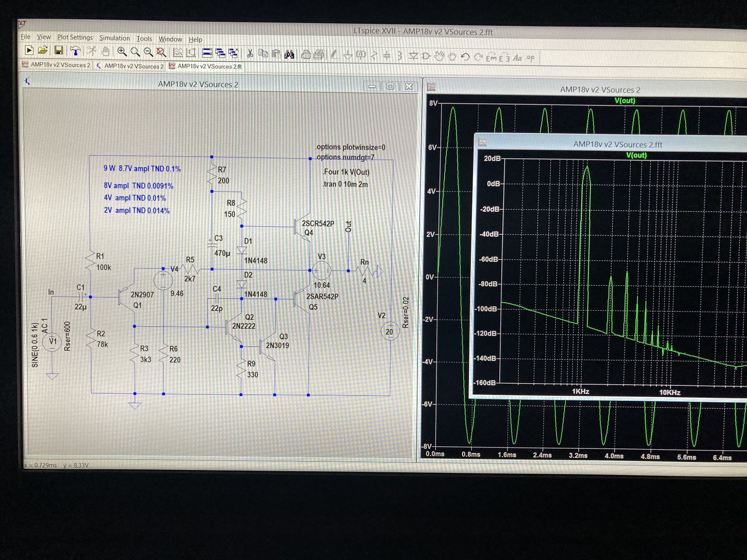The height and width of the screenshot is (560, 747).
Task: Click the Zoom In magnifier icon
Action: [x=122, y=52]
